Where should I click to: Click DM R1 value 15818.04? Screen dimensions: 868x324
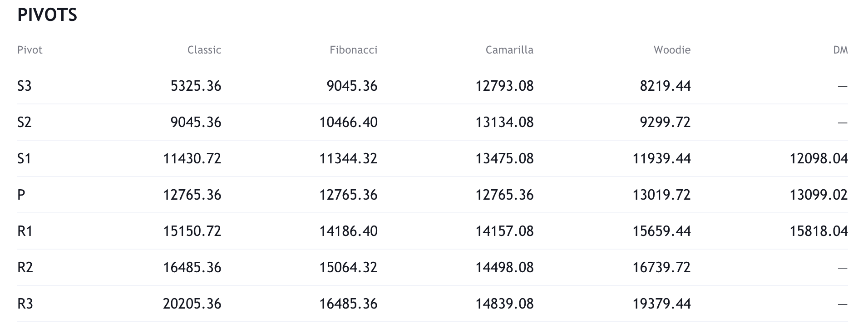point(819,231)
